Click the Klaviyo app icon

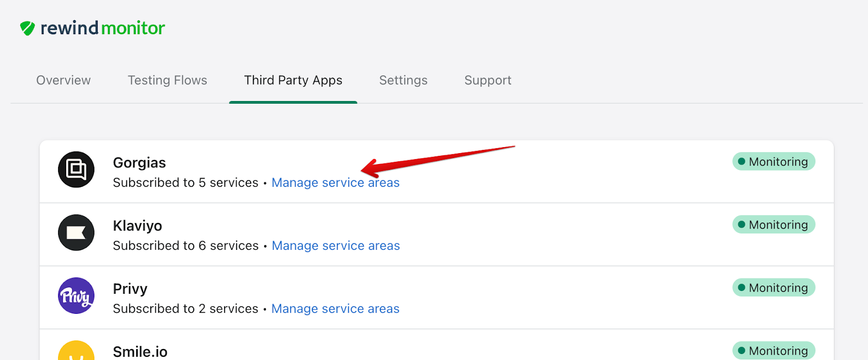(76, 232)
